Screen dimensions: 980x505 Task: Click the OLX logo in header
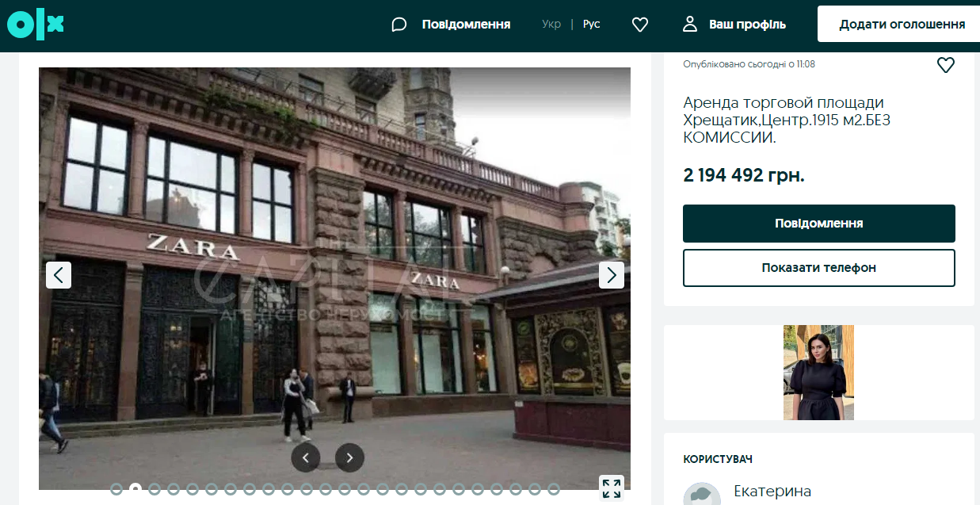(x=35, y=25)
